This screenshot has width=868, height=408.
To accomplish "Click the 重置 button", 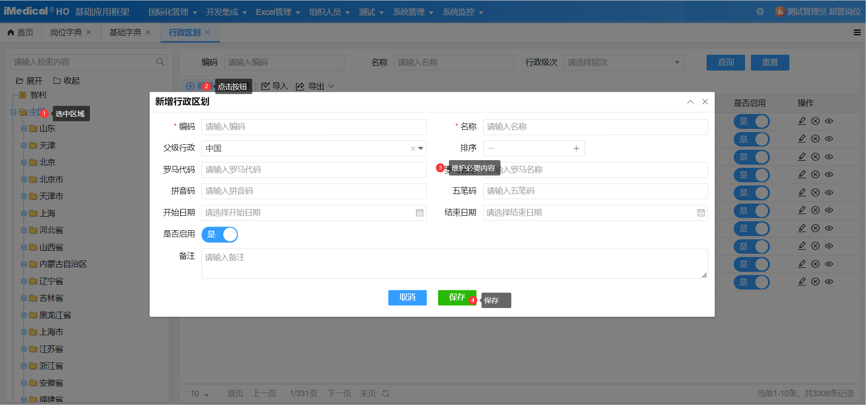I will [x=769, y=62].
